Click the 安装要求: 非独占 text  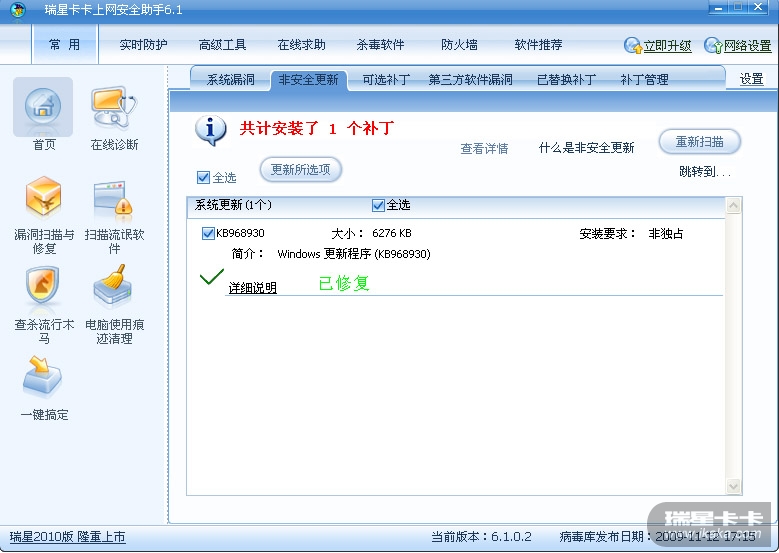click(x=631, y=234)
